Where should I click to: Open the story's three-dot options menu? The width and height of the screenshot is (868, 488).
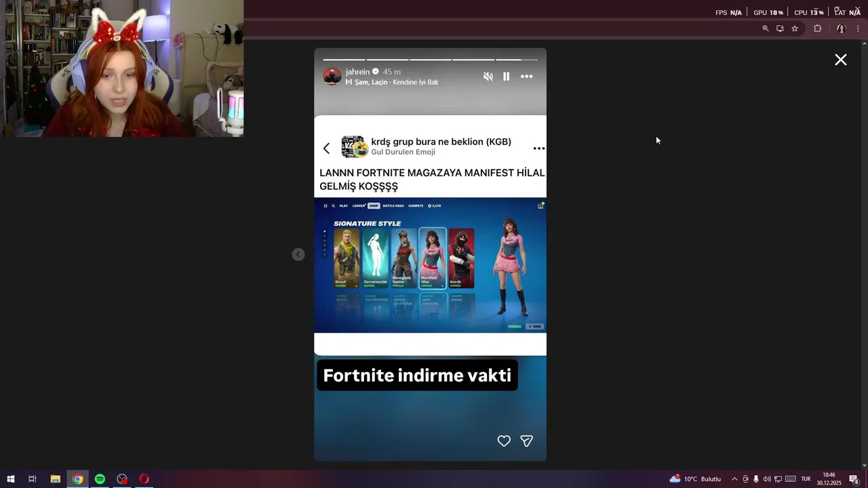pos(526,77)
